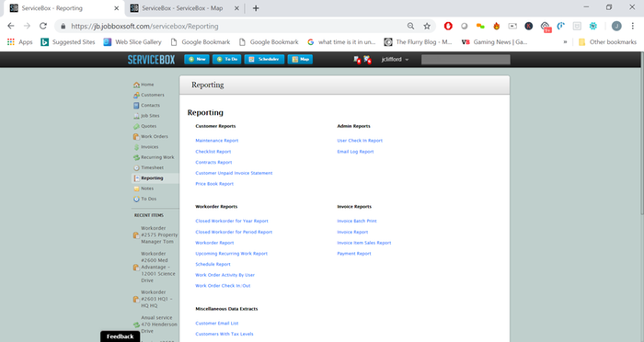This screenshot has width=644, height=342.
Task: Open the Workorder Report link
Action: (x=214, y=243)
